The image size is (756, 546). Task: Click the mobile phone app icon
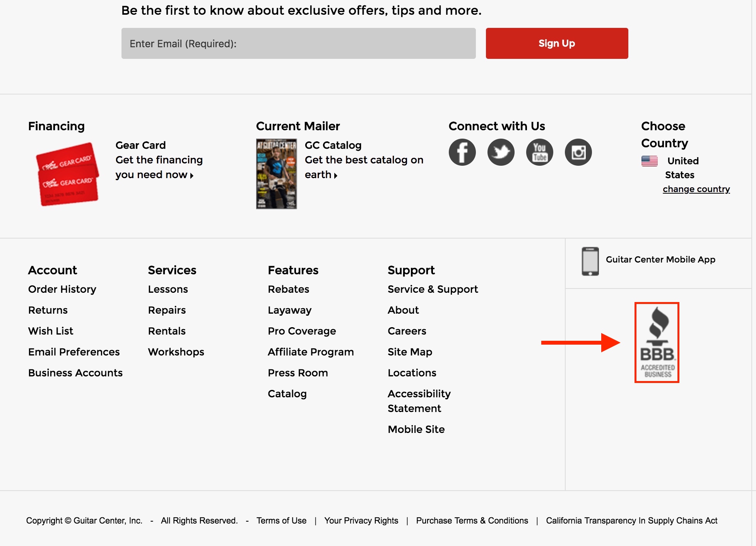pos(590,261)
